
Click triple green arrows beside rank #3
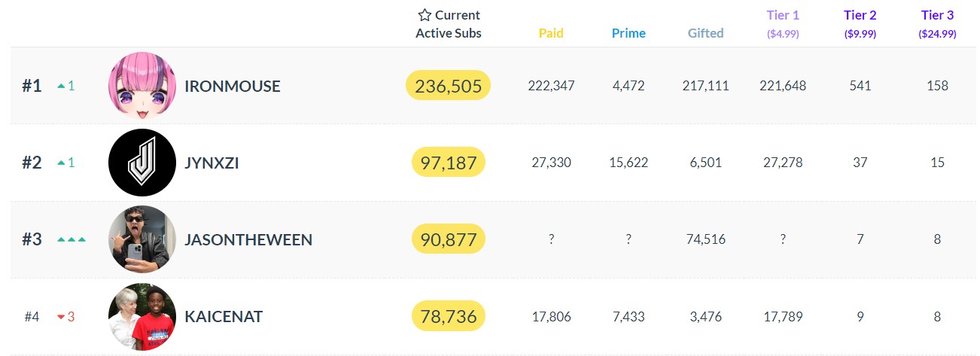click(x=72, y=239)
